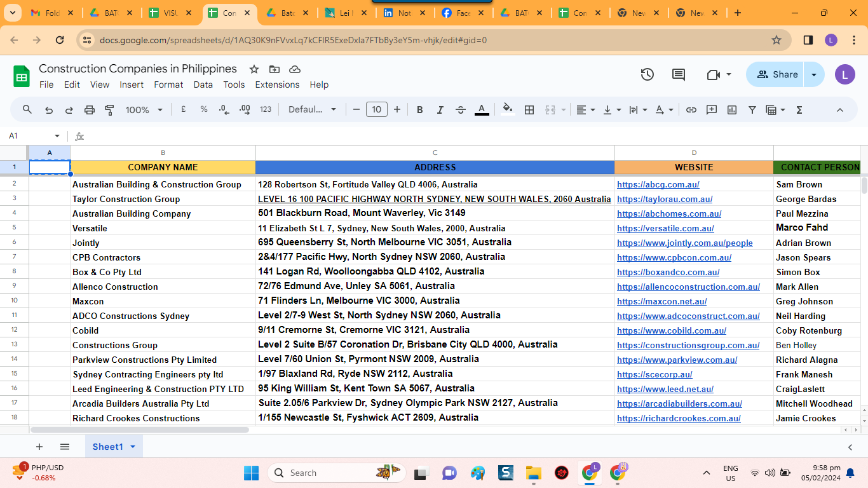
Task: Increase decimal places
Action: click(x=245, y=109)
